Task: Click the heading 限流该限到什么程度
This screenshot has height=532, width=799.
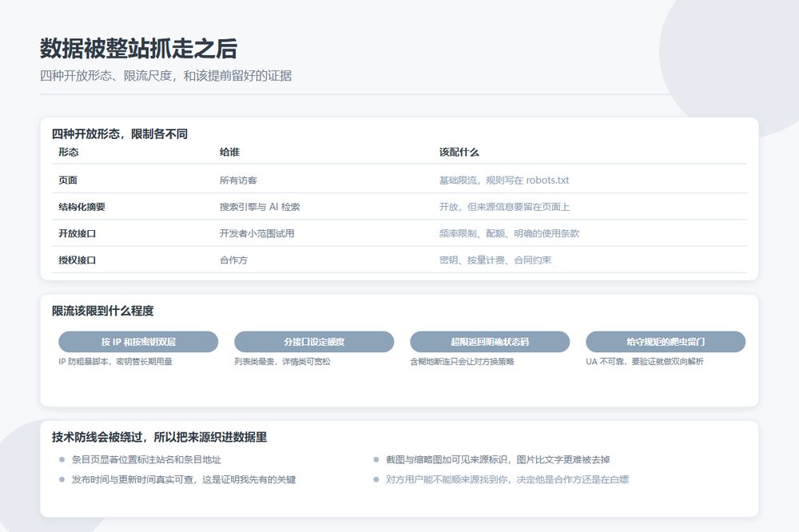Action: click(103, 311)
